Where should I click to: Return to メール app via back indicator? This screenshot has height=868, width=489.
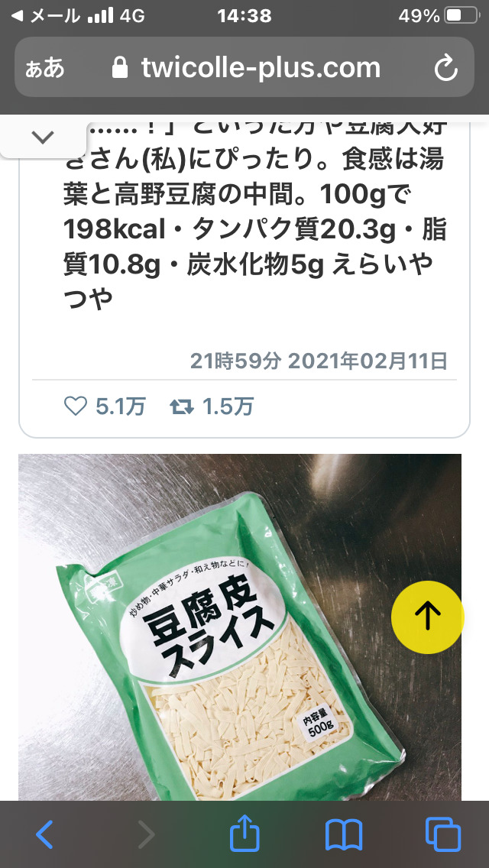tap(45, 16)
